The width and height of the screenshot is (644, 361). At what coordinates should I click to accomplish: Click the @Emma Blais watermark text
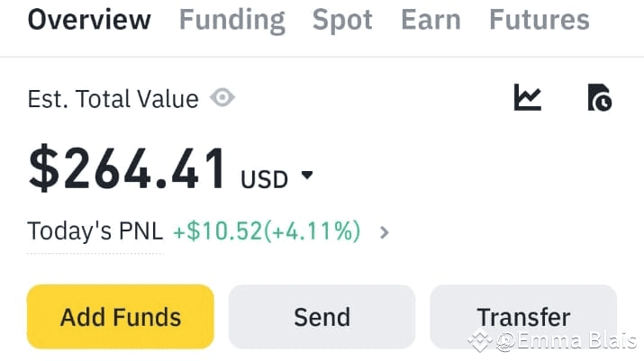[567, 340]
